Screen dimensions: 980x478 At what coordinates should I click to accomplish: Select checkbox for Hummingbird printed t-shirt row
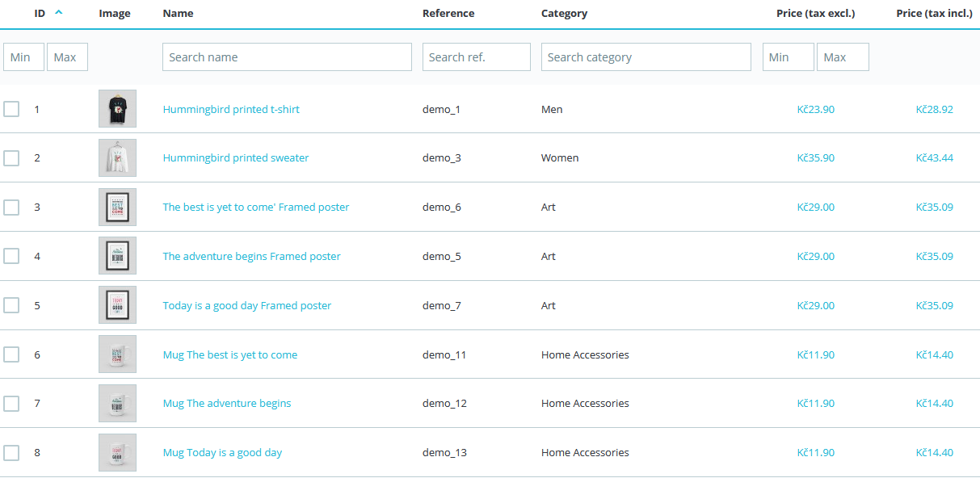(x=11, y=109)
